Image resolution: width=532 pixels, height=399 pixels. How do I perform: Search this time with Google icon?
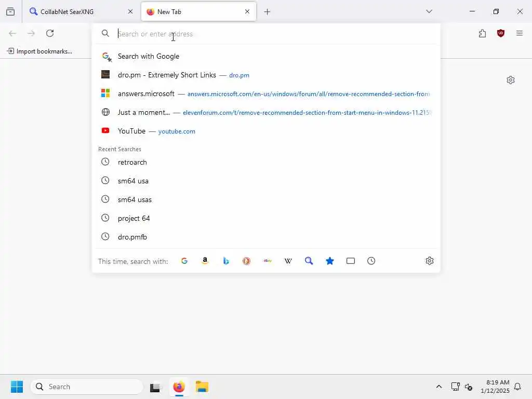click(x=184, y=261)
